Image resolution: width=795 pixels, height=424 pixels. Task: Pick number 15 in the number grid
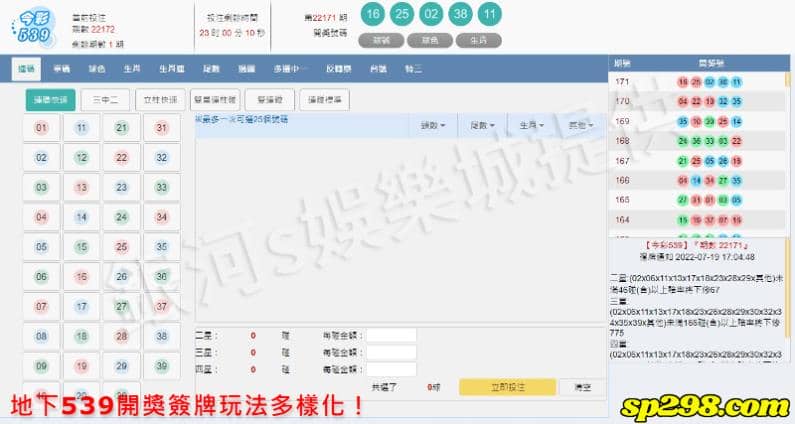click(82, 246)
